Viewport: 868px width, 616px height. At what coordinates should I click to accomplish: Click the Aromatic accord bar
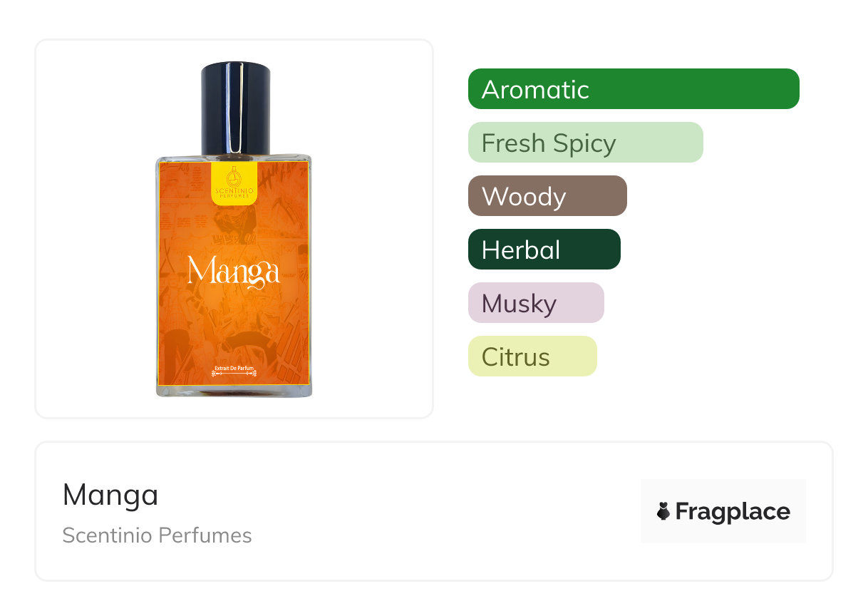point(634,89)
